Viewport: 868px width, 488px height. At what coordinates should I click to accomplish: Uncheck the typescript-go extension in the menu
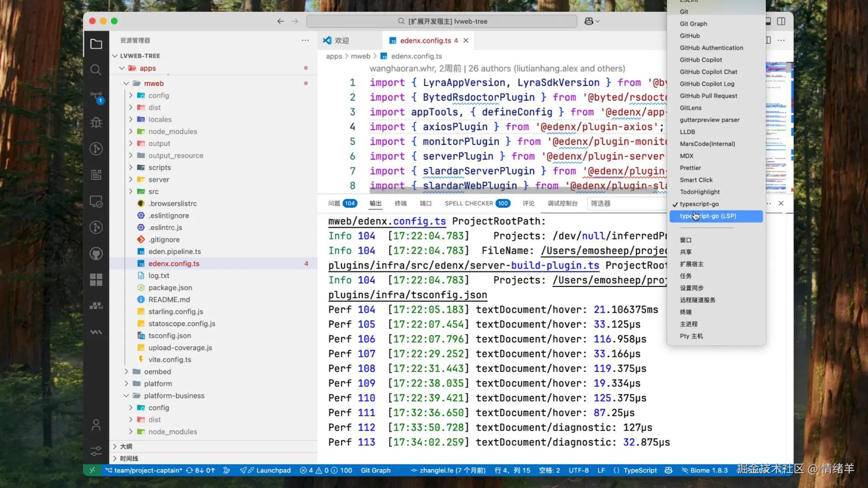[698, 204]
